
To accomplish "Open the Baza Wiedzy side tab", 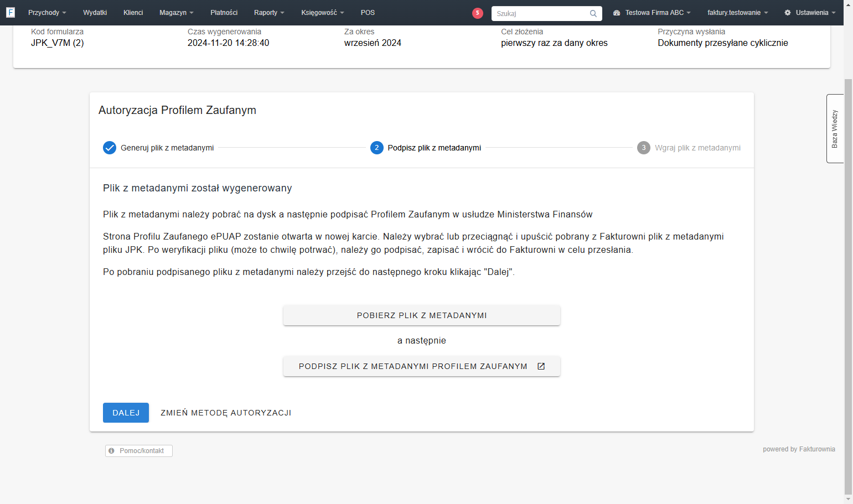I will [835, 128].
